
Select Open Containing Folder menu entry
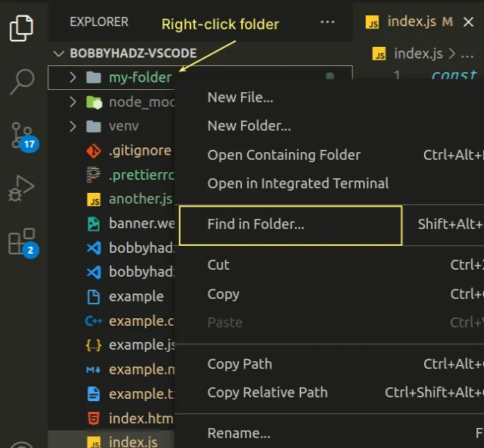tap(283, 155)
